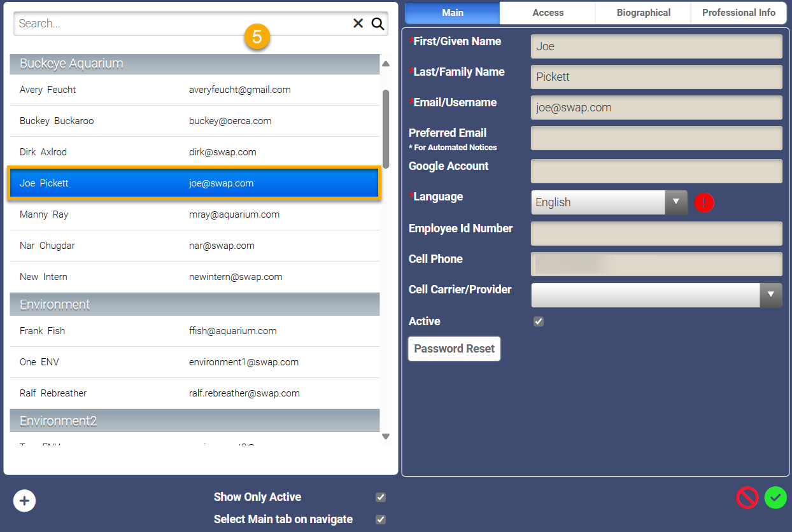Click the Preferred Email field
Image resolution: width=792 pixels, height=532 pixels.
click(x=656, y=138)
